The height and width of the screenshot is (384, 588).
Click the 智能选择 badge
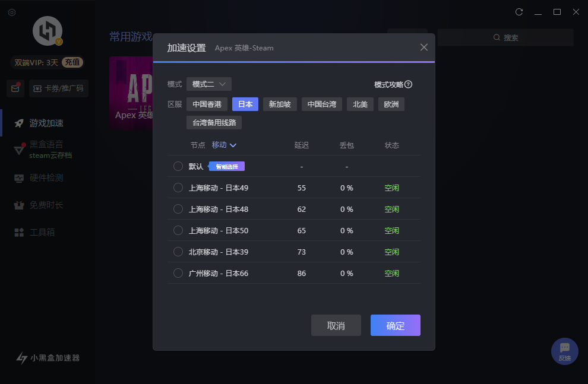tap(226, 166)
